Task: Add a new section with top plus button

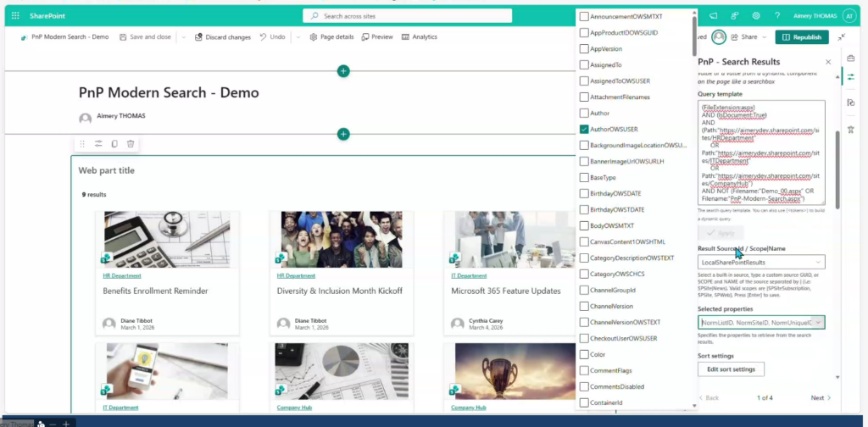Action: (x=343, y=71)
